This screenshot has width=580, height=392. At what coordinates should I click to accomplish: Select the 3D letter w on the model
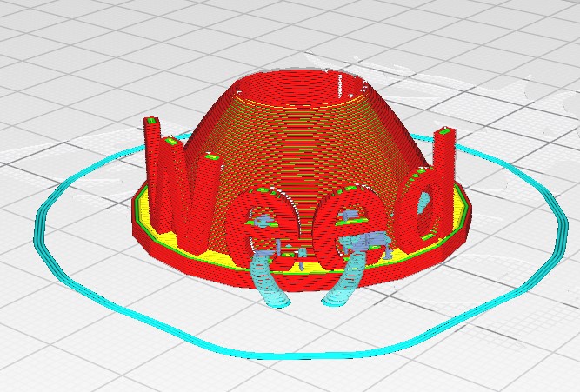point(182,185)
